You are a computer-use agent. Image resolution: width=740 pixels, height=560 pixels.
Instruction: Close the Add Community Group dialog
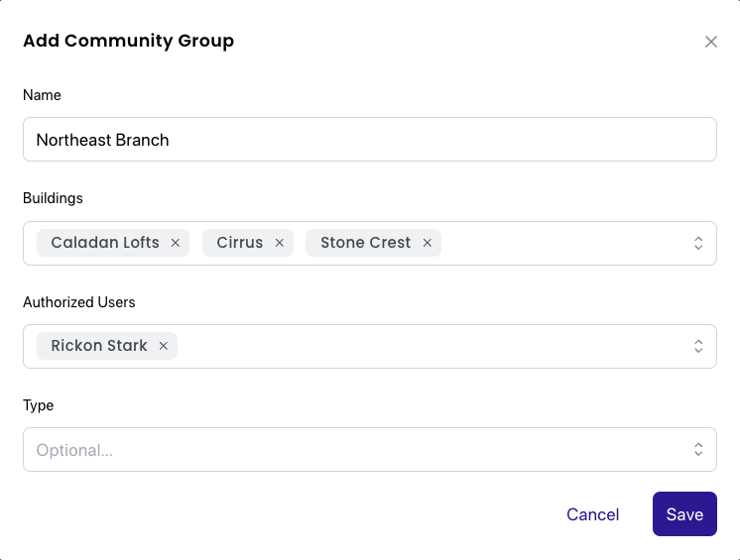tap(711, 42)
